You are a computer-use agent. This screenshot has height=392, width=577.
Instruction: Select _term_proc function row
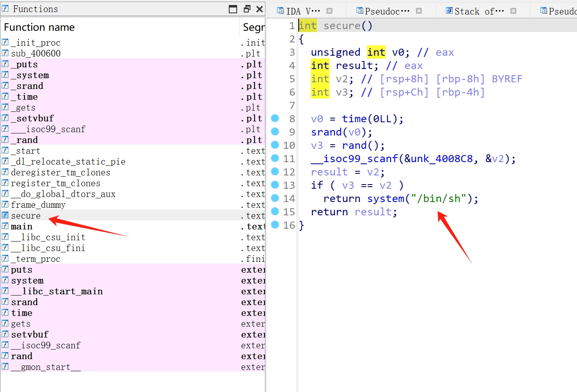133,259
